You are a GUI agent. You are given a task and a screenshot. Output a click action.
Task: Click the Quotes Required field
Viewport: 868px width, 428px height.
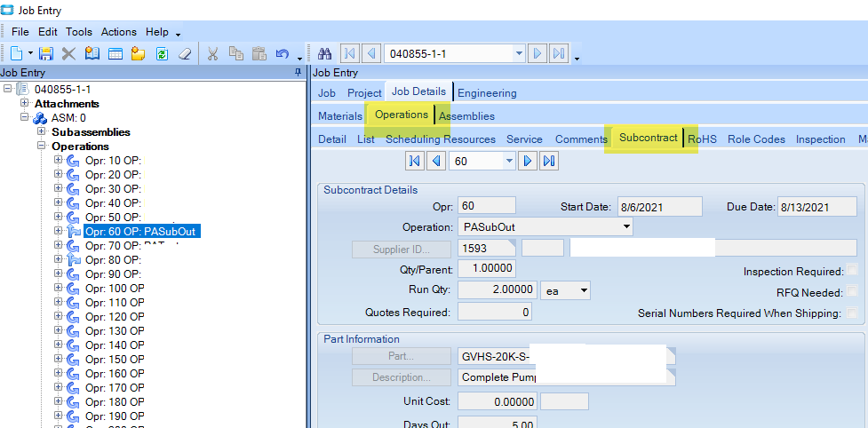pos(495,312)
